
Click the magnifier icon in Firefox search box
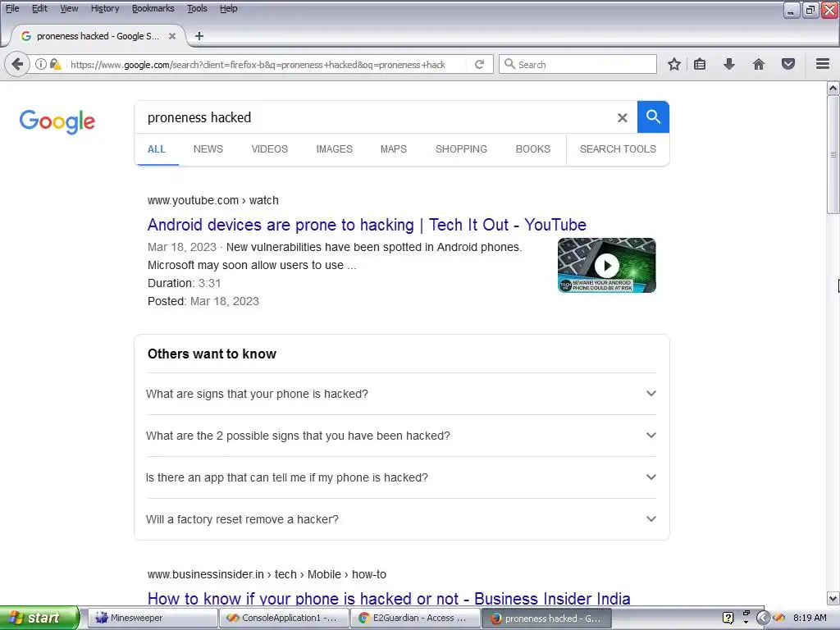click(x=510, y=64)
